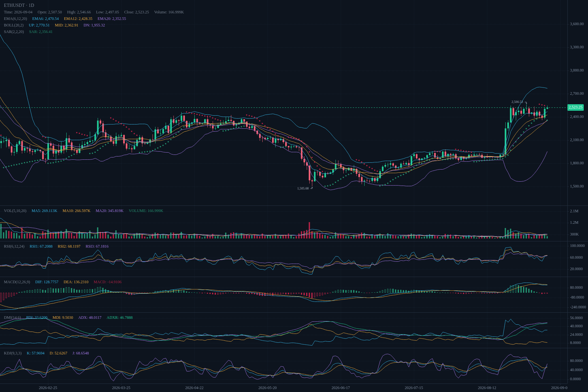
Task: Click the EMA6 value legend entry
Action: click(45, 19)
